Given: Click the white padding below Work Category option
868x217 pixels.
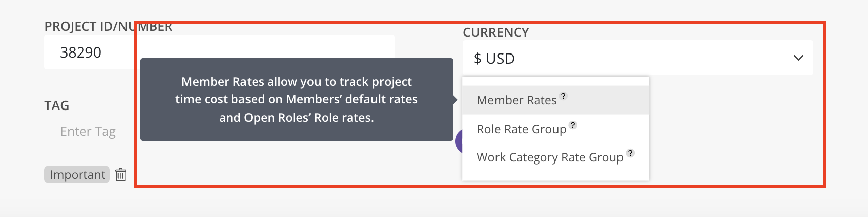Looking at the screenshot, I should pyautogui.click(x=555, y=176).
